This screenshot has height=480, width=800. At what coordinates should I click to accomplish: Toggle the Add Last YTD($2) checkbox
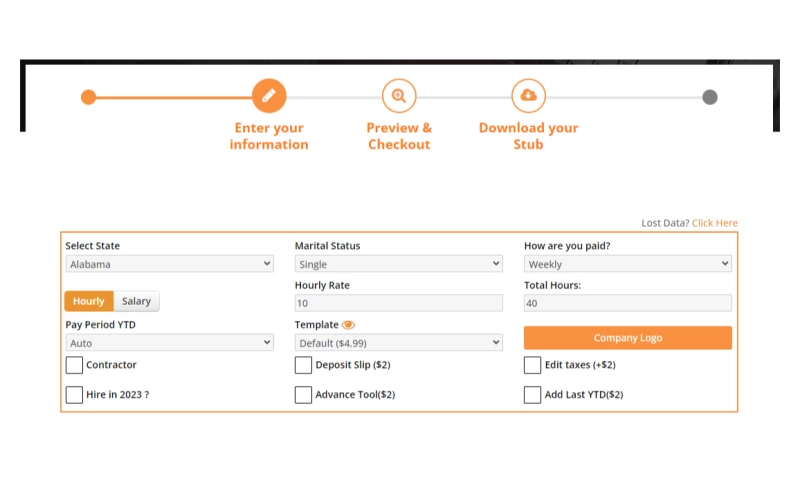click(x=533, y=395)
